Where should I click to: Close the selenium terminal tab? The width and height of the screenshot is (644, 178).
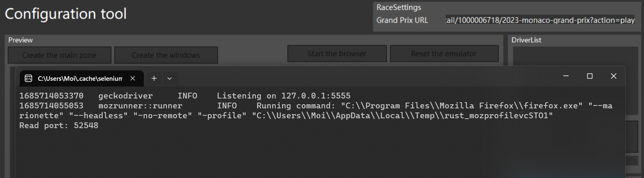coord(133,78)
